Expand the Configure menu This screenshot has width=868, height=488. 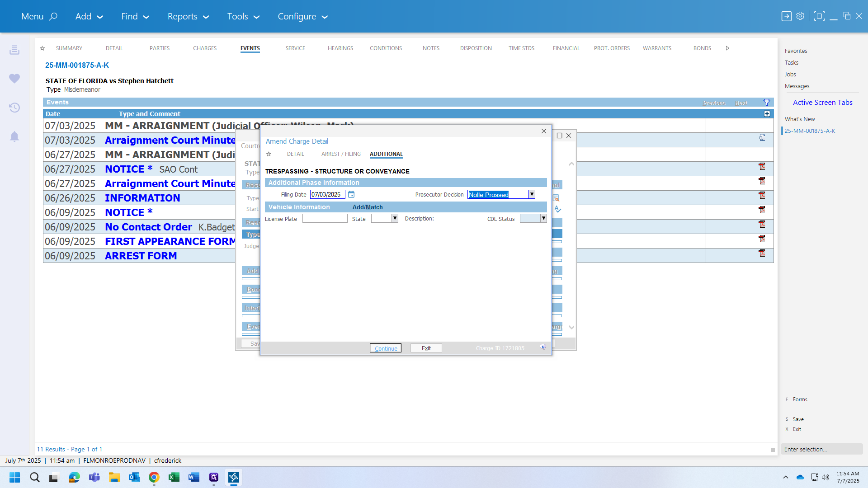click(x=302, y=16)
